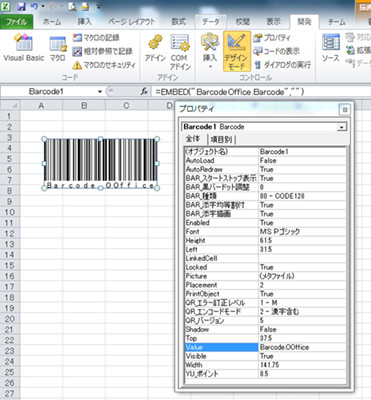Click the Select All corner button

10,106
